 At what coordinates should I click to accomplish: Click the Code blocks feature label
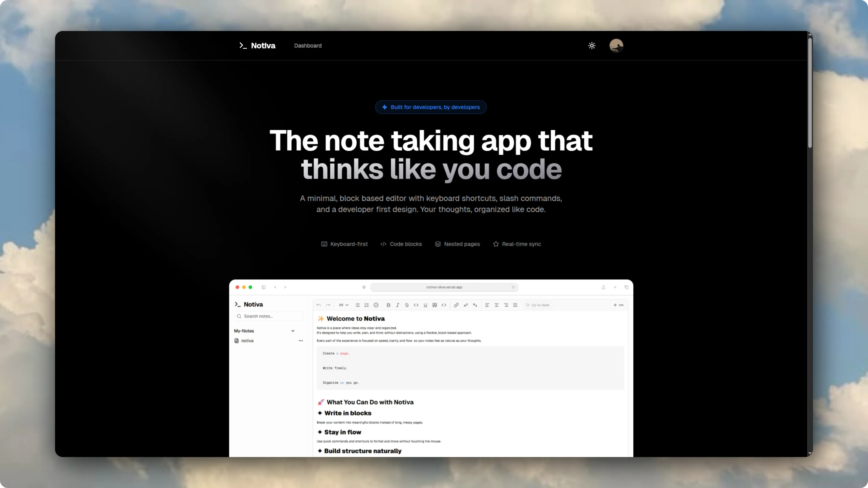(406, 244)
